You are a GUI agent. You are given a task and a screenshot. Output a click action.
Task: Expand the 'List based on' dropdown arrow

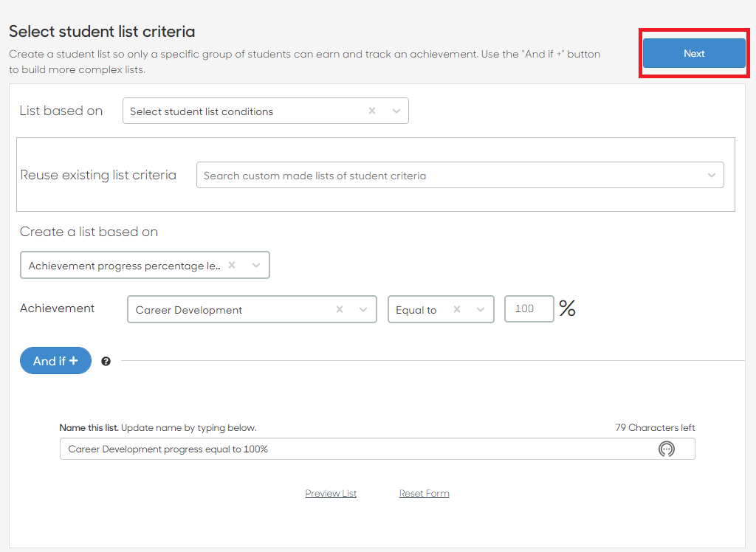(x=396, y=111)
